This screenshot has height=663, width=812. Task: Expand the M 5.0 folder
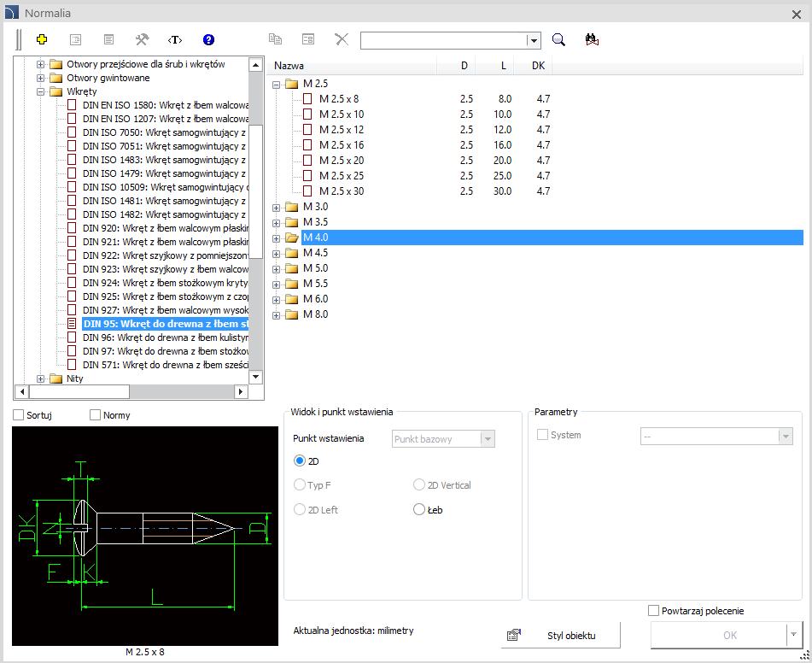[276, 269]
